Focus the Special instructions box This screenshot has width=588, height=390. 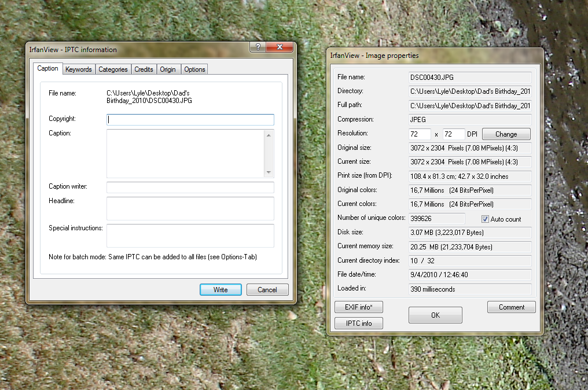[x=190, y=236]
